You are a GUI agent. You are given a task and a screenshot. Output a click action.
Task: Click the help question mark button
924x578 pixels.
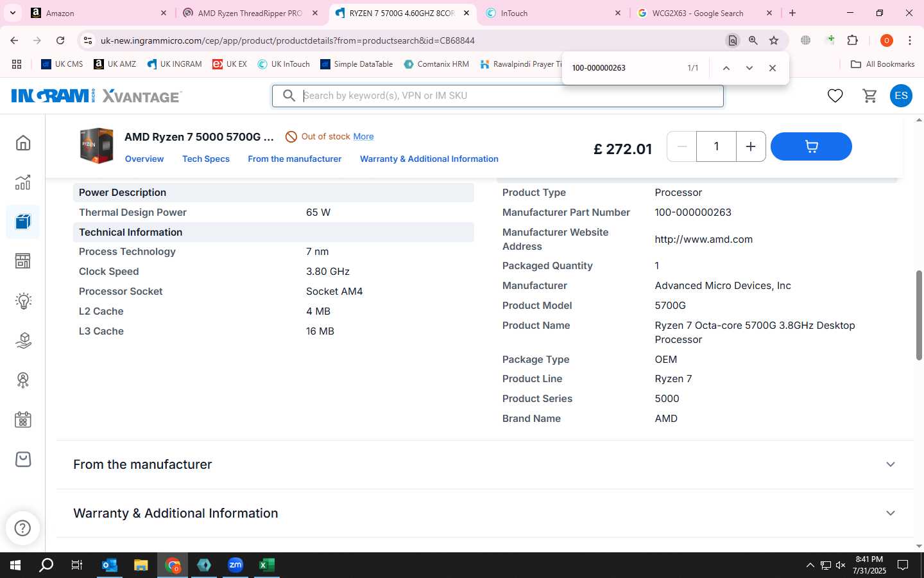tap(22, 528)
